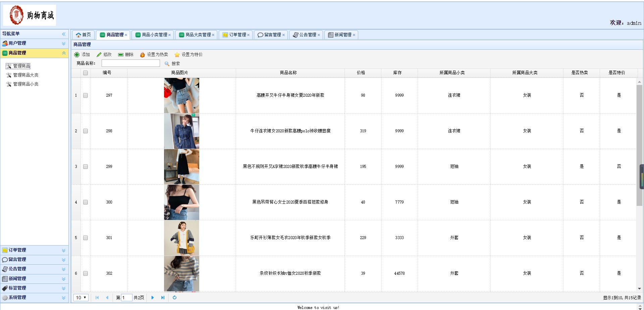The width and height of the screenshot is (644, 310).
Task: Click the 搜索 magnifier search icon
Action: [167, 64]
